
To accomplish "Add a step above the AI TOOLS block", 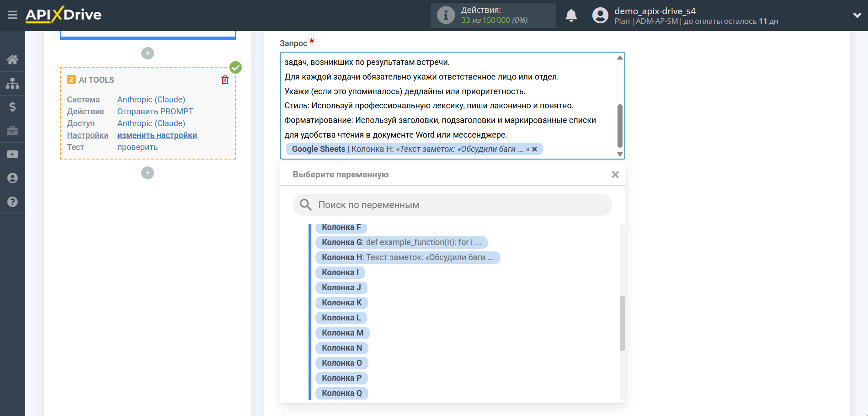I will pyautogui.click(x=148, y=53).
